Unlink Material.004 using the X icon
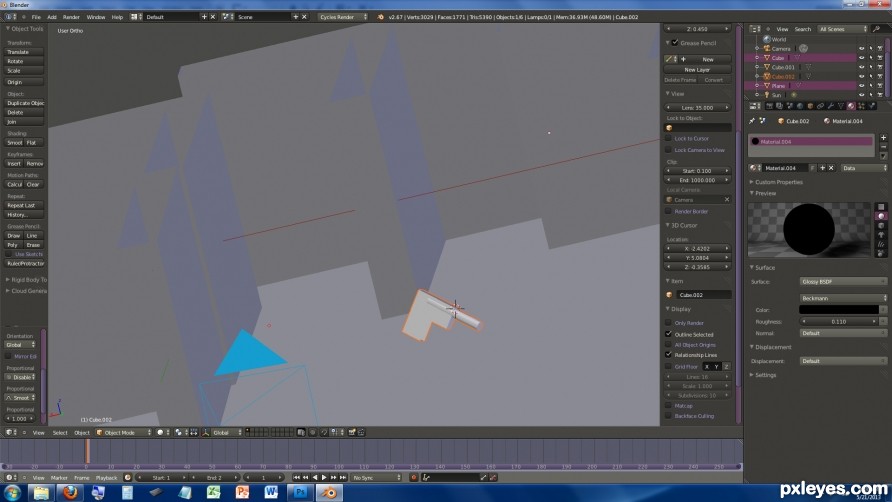 831,168
